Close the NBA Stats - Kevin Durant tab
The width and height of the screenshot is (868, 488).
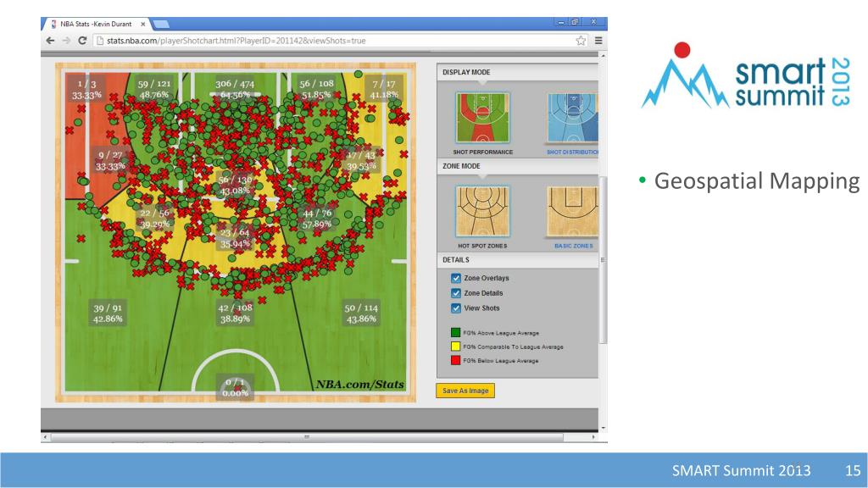pos(142,24)
